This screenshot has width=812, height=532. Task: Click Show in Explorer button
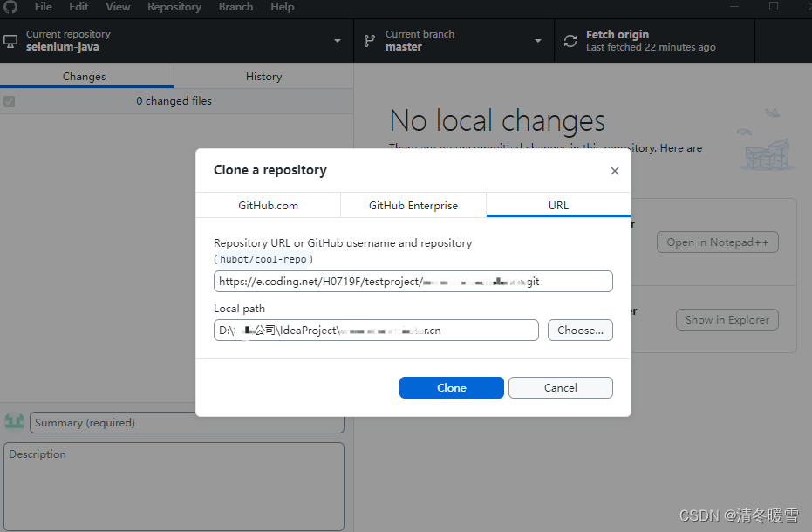click(x=727, y=319)
